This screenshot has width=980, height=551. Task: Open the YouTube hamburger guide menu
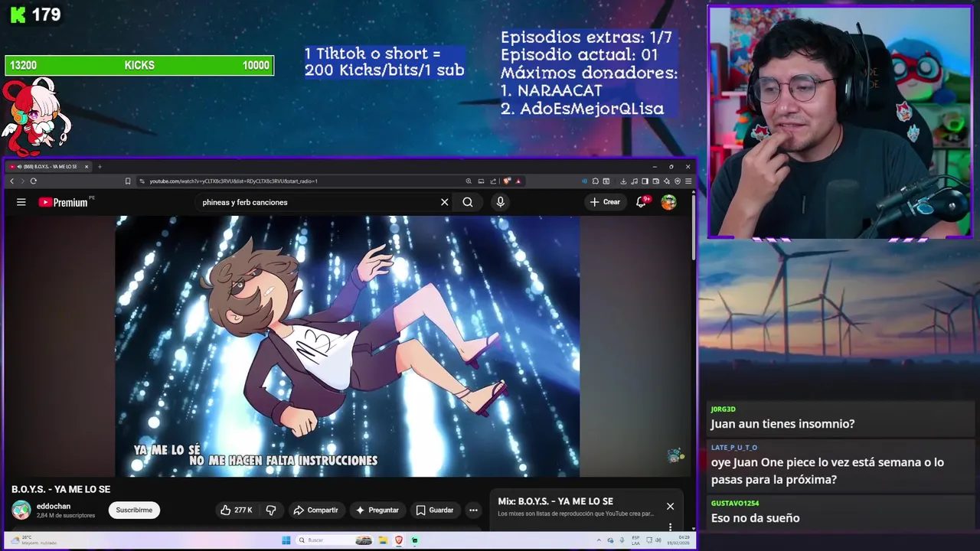point(21,202)
